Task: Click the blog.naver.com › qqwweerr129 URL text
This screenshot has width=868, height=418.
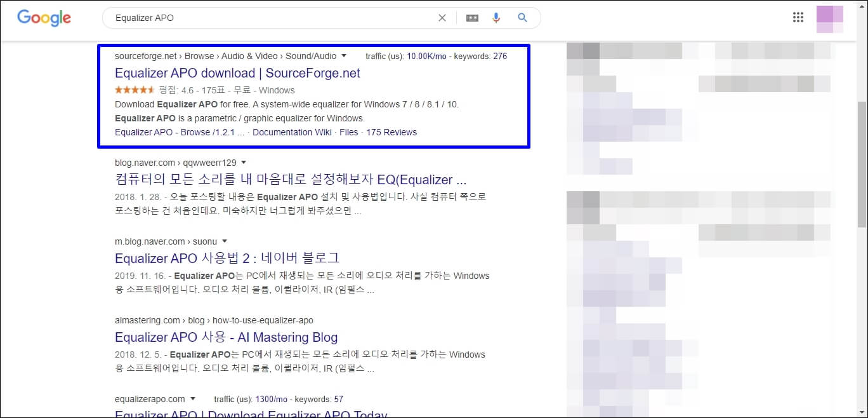Action: point(176,163)
